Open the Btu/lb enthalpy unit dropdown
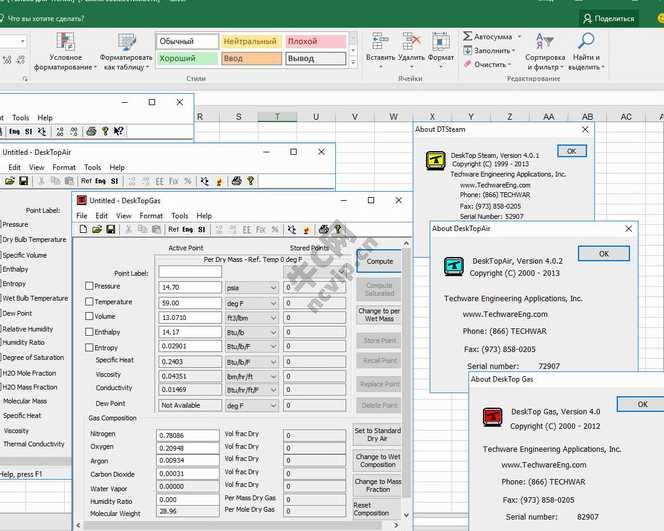Image resolution: width=664 pixels, height=531 pixels. pyautogui.click(x=273, y=332)
